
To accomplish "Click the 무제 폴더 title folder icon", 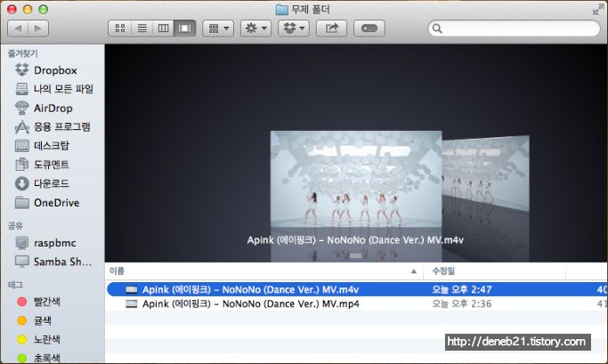I will point(281,10).
